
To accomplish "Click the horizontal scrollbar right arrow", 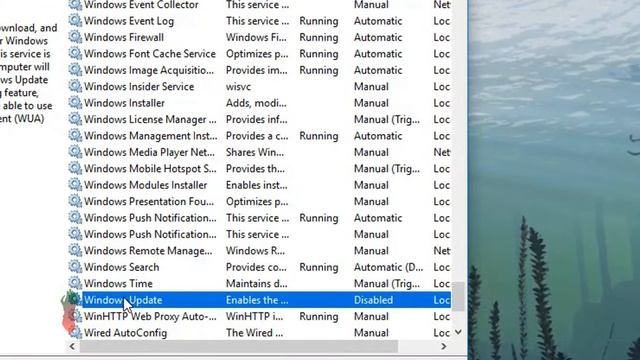I will point(444,346).
